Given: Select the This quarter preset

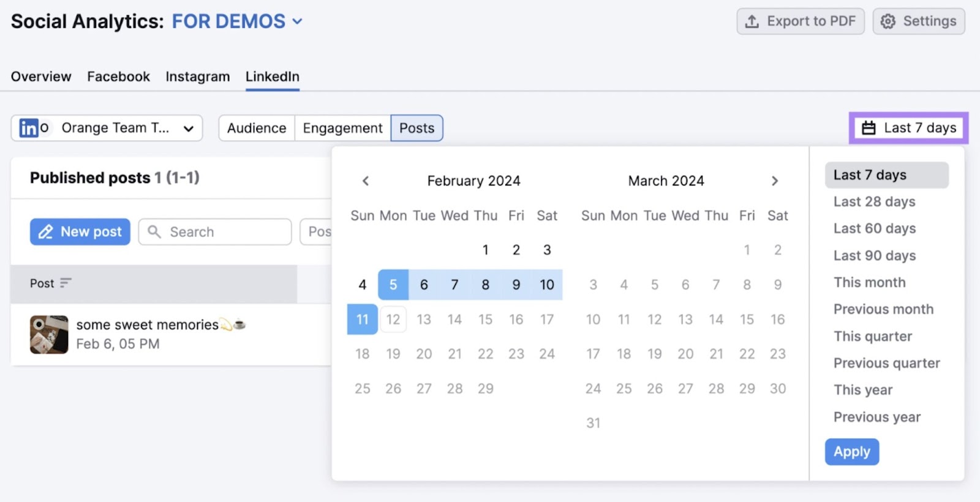Looking at the screenshot, I should coord(873,337).
